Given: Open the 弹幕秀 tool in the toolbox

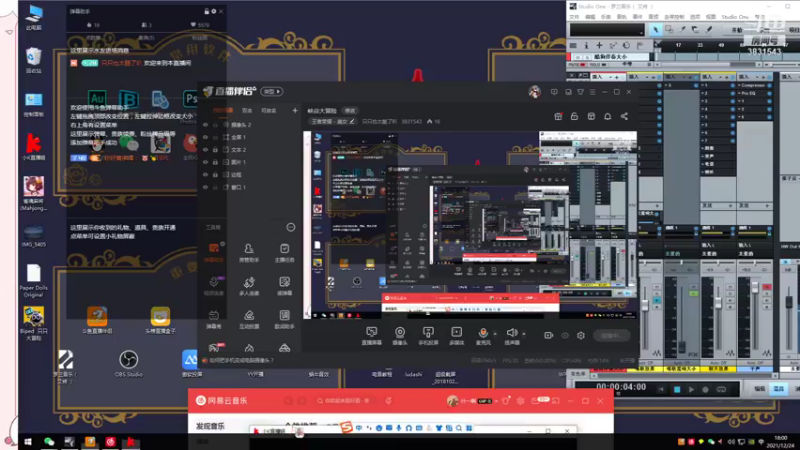Looking at the screenshot, I should pyautogui.click(x=214, y=319).
